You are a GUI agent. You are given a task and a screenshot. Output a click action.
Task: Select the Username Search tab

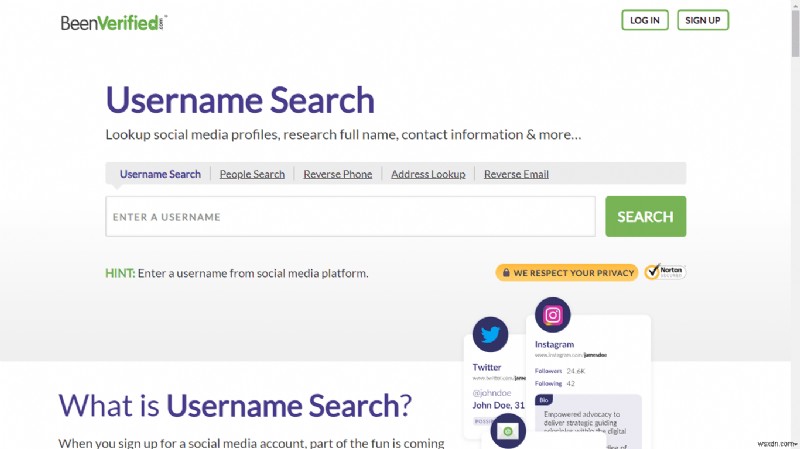pyautogui.click(x=160, y=174)
